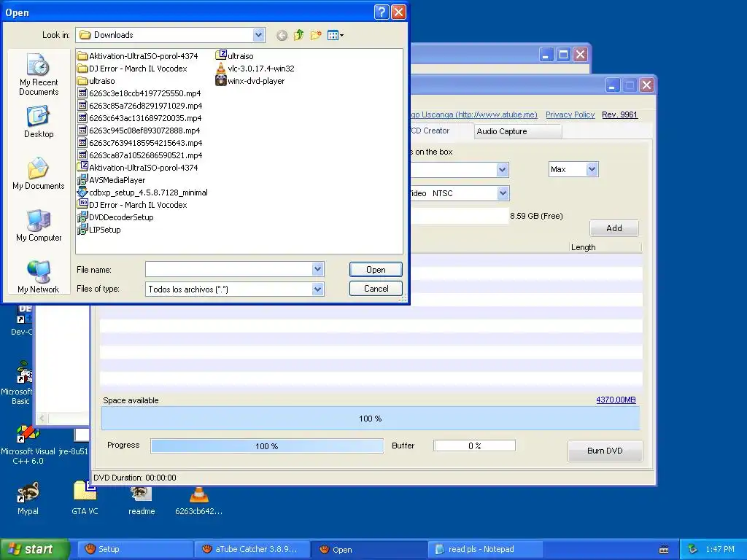The image size is (747, 560).
Task: Click Cancel in the Open dialog
Action: point(376,289)
